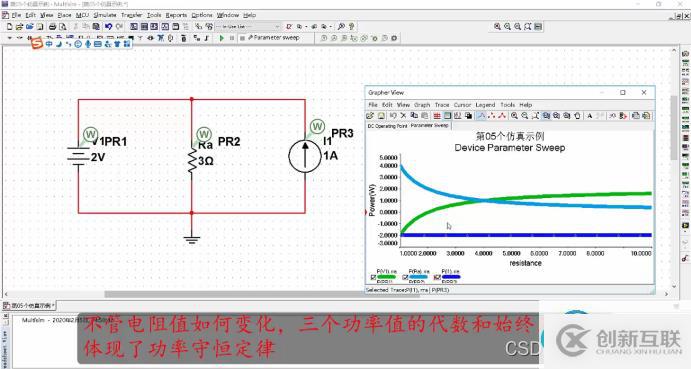Image resolution: width=691 pixels, height=369 pixels.
Task: Click the pan hand icon in Grapher toolbar
Action: (x=577, y=116)
